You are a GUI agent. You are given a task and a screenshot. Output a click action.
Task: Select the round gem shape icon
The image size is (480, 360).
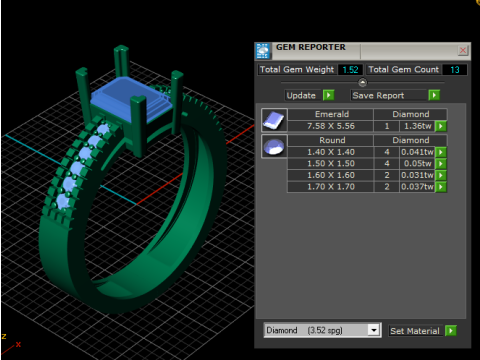pos(274,146)
